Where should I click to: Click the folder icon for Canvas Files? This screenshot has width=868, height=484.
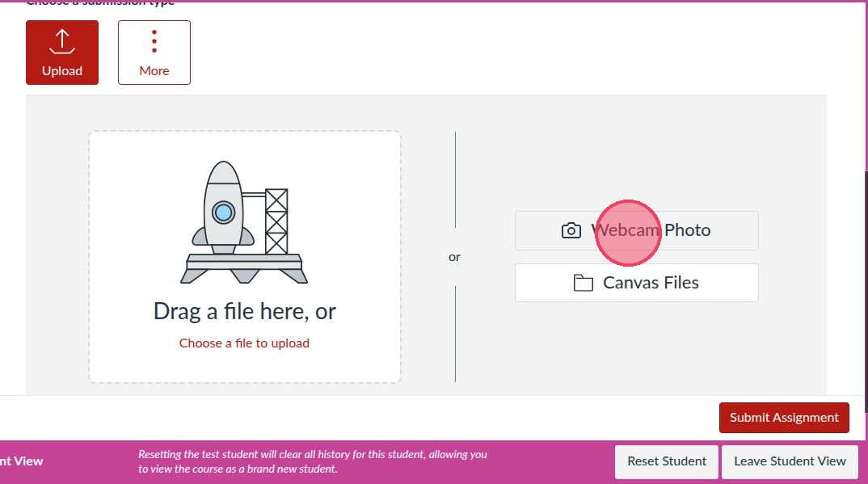(x=583, y=283)
